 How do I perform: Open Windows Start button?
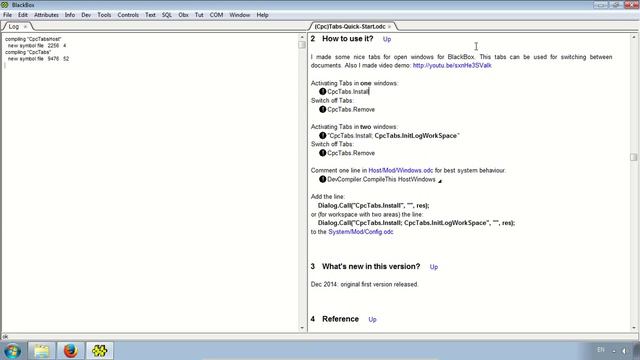pyautogui.click(x=12, y=351)
